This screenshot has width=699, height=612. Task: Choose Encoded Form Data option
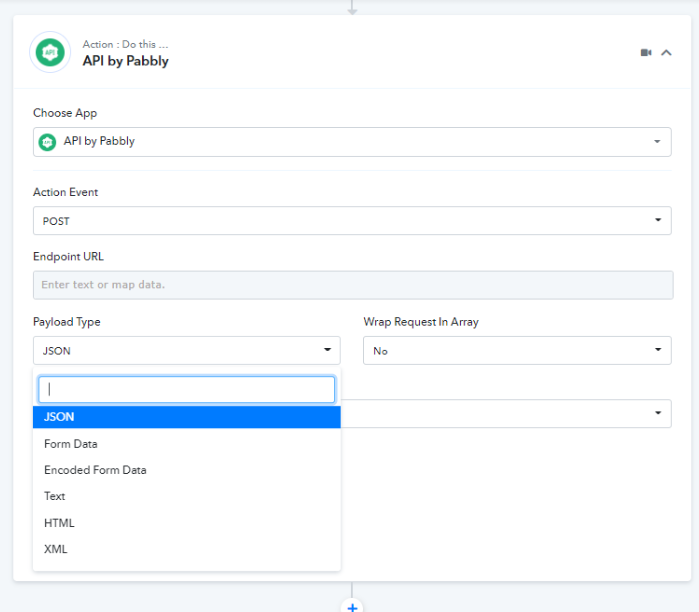click(187, 470)
